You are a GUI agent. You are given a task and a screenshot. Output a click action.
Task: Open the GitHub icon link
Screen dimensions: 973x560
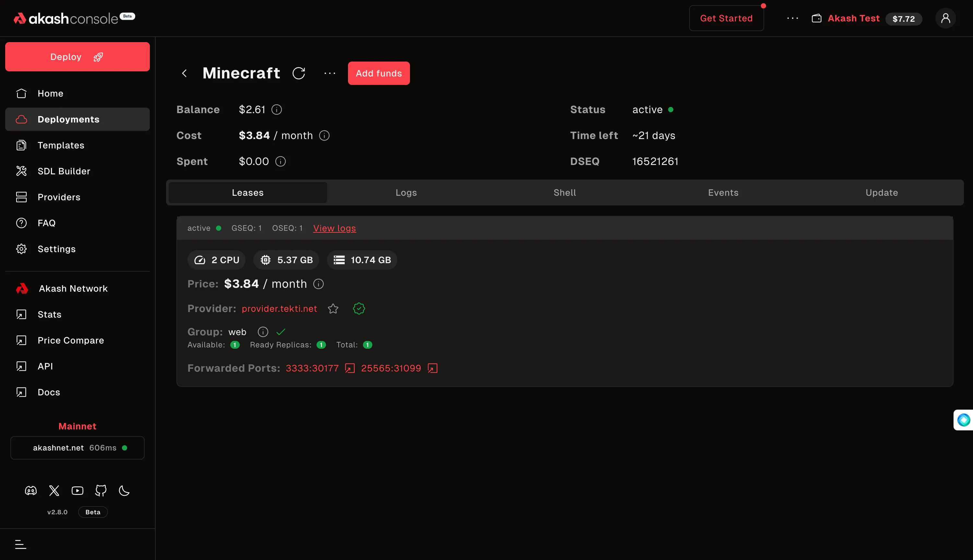[x=101, y=490]
